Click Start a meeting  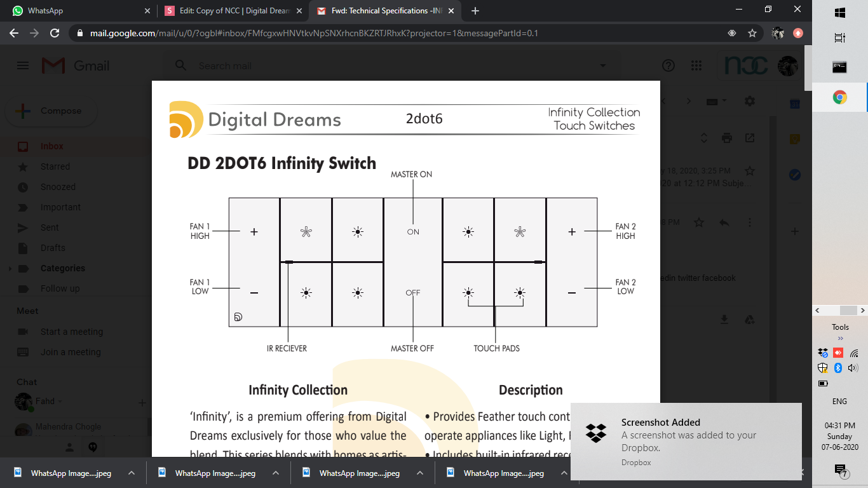coord(71,332)
